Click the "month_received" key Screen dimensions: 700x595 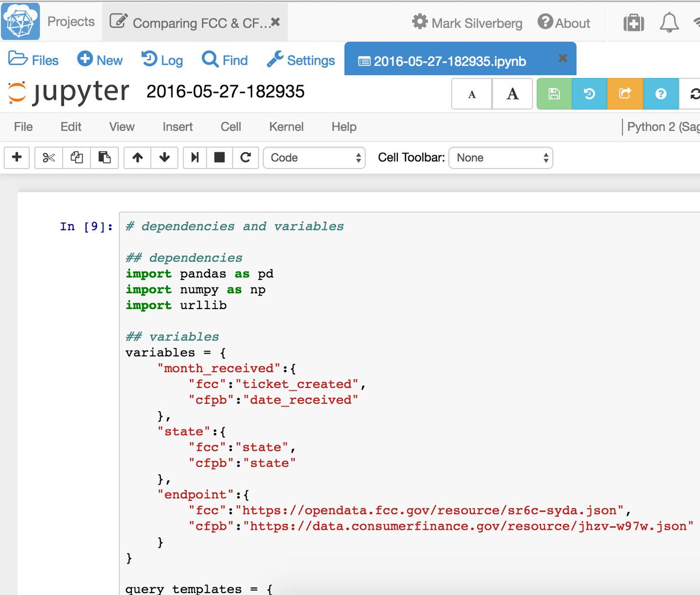pos(219,368)
